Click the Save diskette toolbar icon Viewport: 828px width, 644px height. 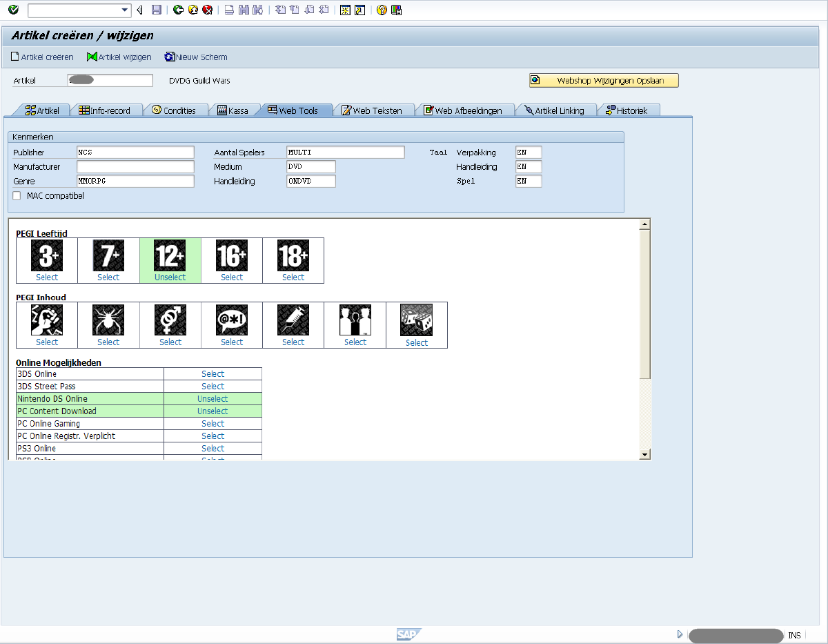click(157, 10)
